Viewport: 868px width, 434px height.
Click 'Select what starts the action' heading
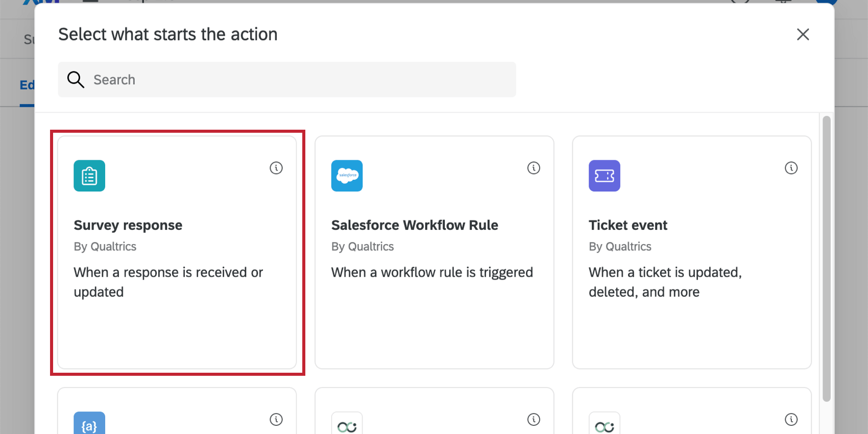click(x=168, y=34)
